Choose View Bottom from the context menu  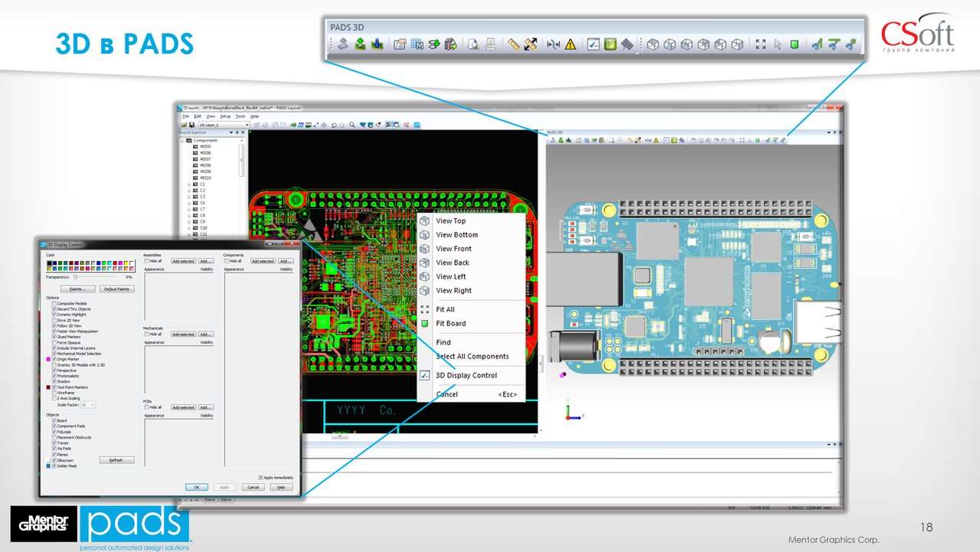coord(457,235)
